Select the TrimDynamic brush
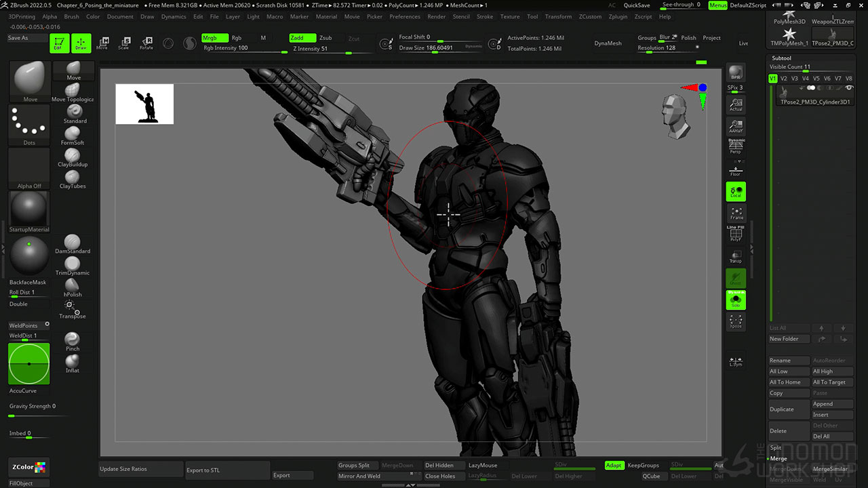Viewport: 868px width, 488px height. pyautogui.click(x=73, y=265)
